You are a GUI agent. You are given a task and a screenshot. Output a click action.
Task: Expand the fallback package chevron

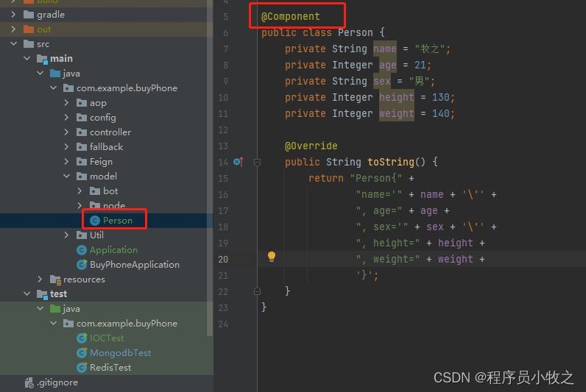pos(66,146)
